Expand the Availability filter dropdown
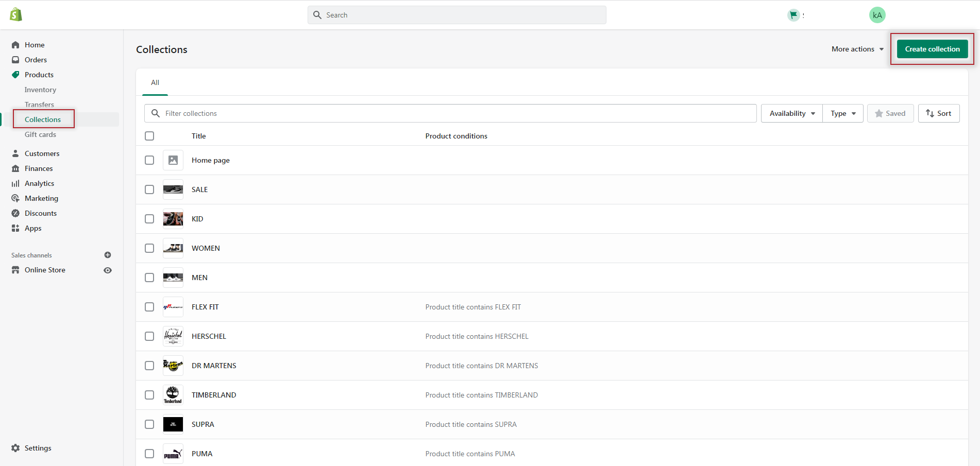Image resolution: width=980 pixels, height=466 pixels. coord(792,113)
